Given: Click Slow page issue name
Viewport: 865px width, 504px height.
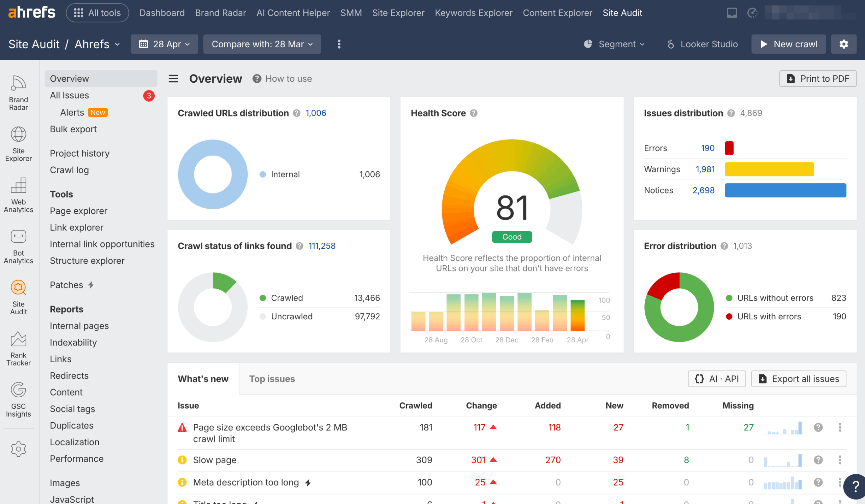Looking at the screenshot, I should tap(215, 460).
